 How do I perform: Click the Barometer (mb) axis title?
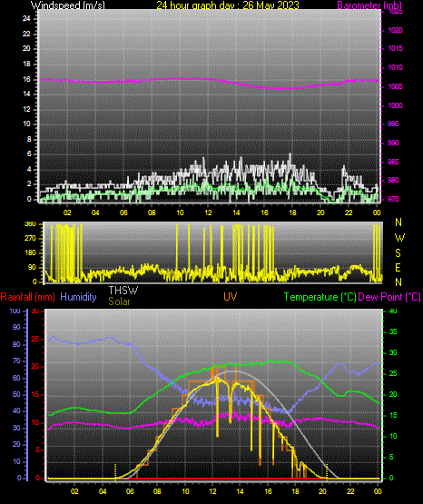point(369,5)
